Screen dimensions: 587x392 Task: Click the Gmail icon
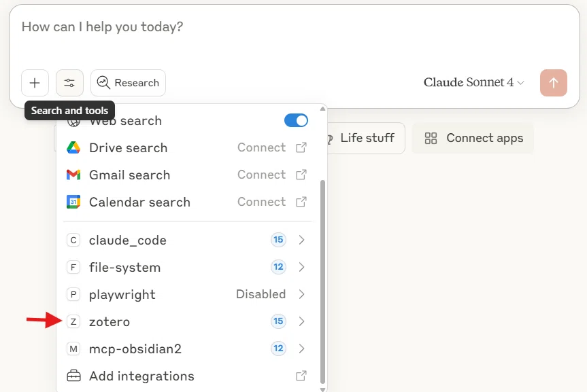click(73, 175)
